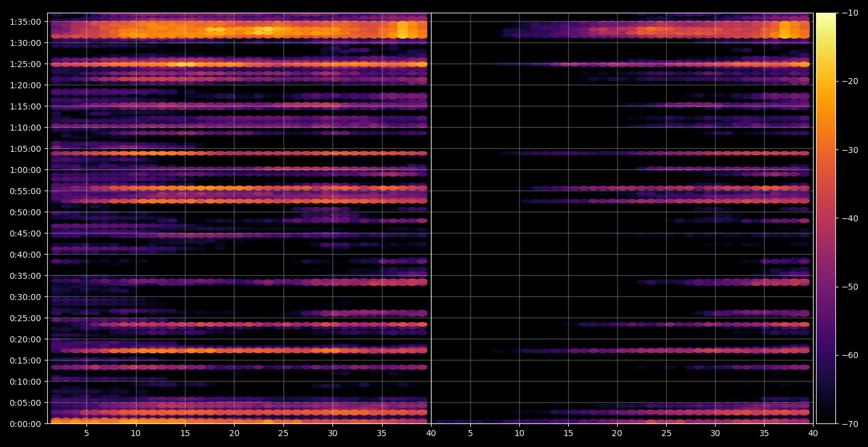Pick the 0:05:00 time tick

(25, 403)
